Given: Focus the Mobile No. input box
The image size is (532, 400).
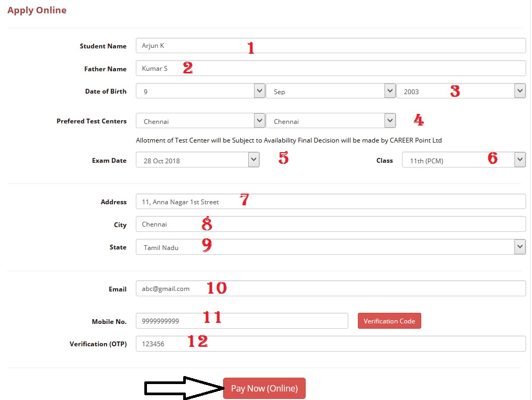Looking at the screenshot, I should pos(242,321).
